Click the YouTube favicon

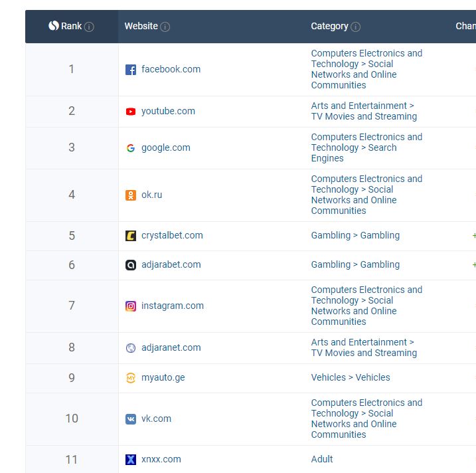pos(131,112)
